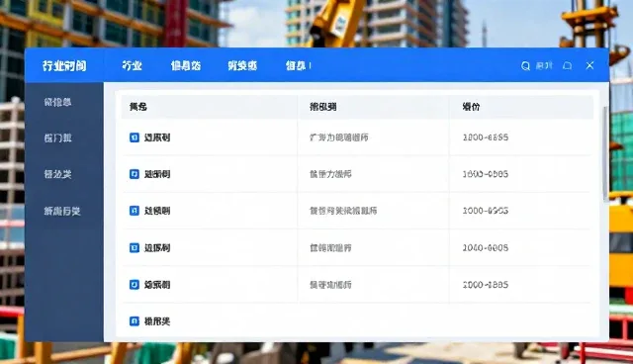
Task: Click the bold app title in header
Action: [x=64, y=66]
